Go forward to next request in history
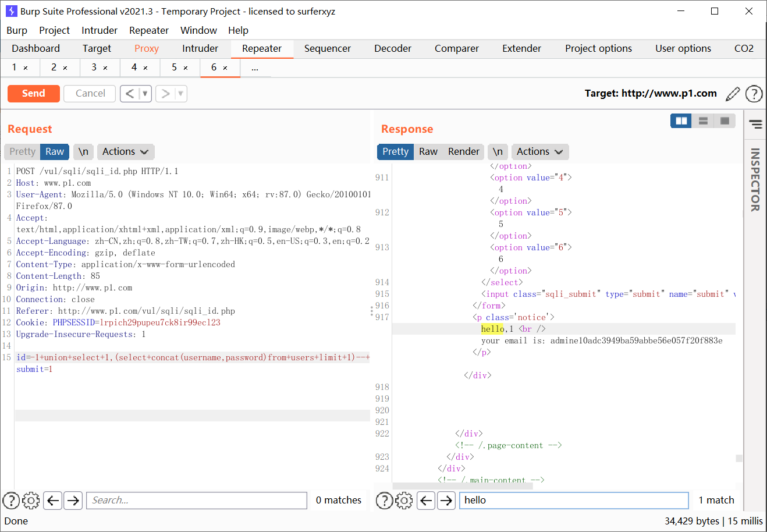Viewport: 767px width, 532px height. tap(166, 93)
